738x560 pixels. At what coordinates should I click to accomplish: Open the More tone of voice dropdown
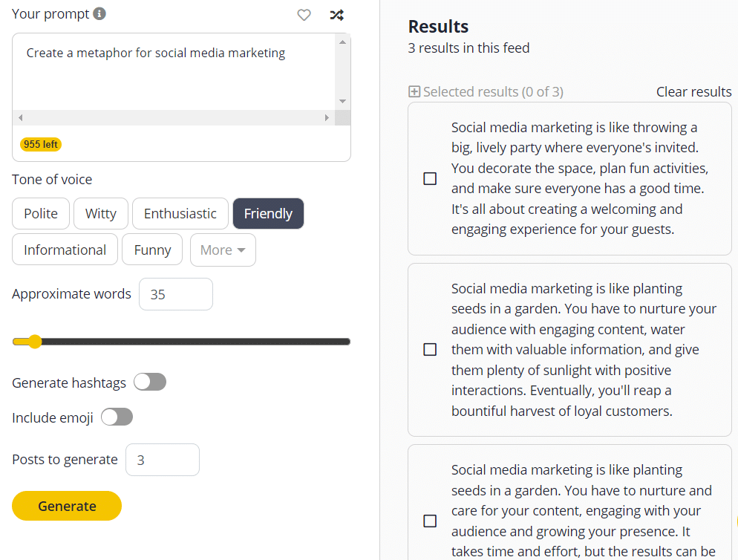click(x=223, y=250)
